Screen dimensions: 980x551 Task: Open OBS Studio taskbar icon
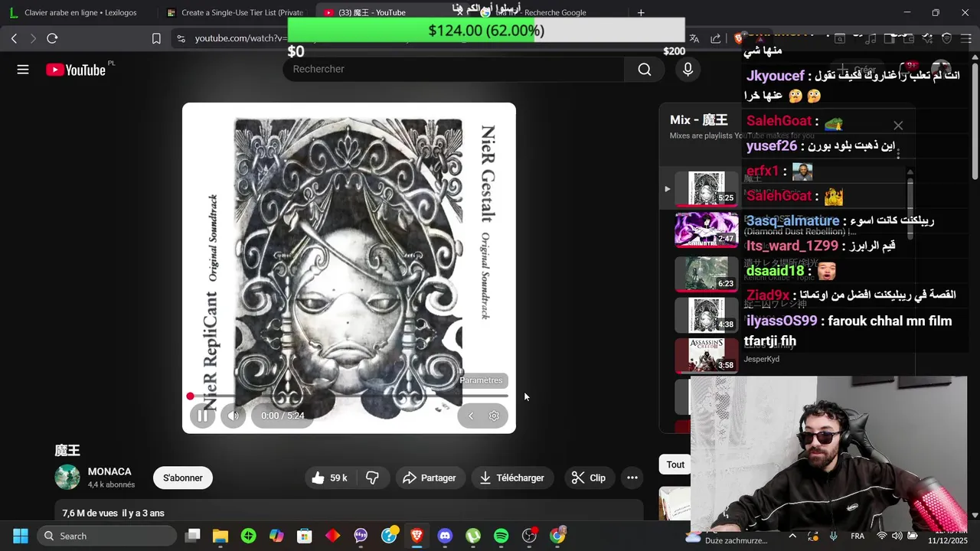coord(529,536)
